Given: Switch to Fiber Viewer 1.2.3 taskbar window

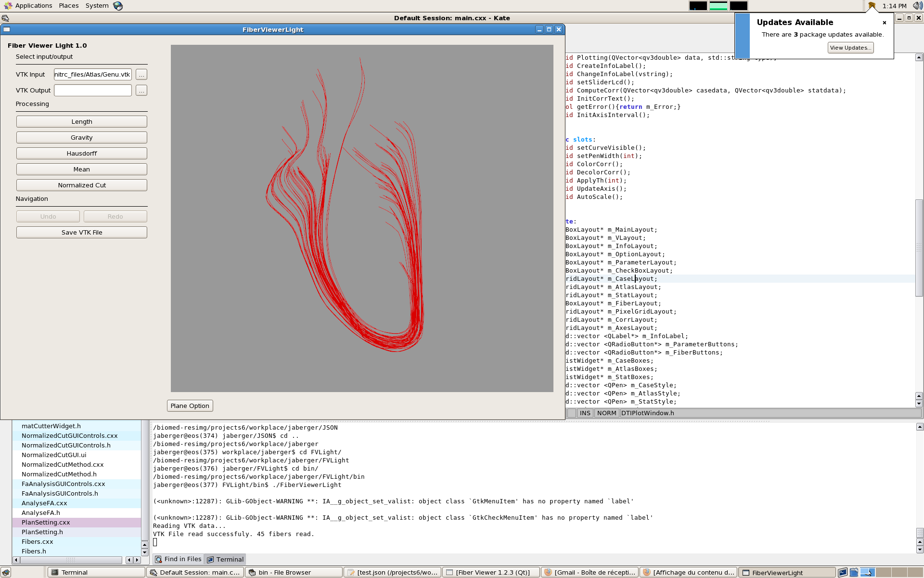Looking at the screenshot, I should [x=490, y=572].
